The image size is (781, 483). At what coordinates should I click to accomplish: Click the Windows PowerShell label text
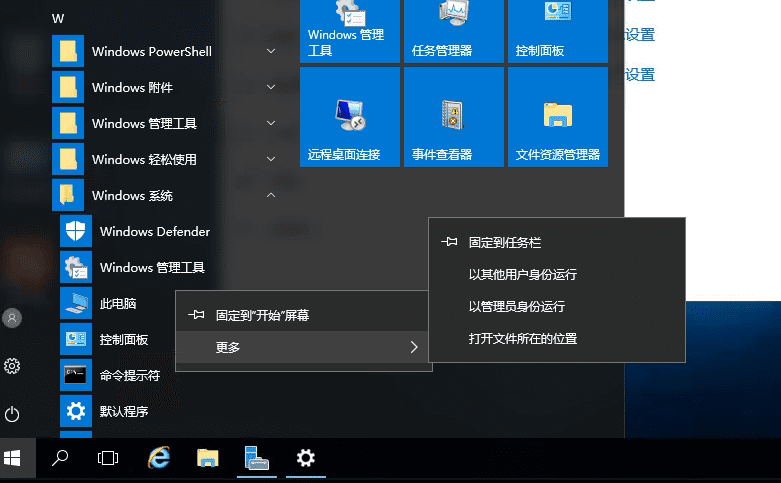[x=152, y=51]
